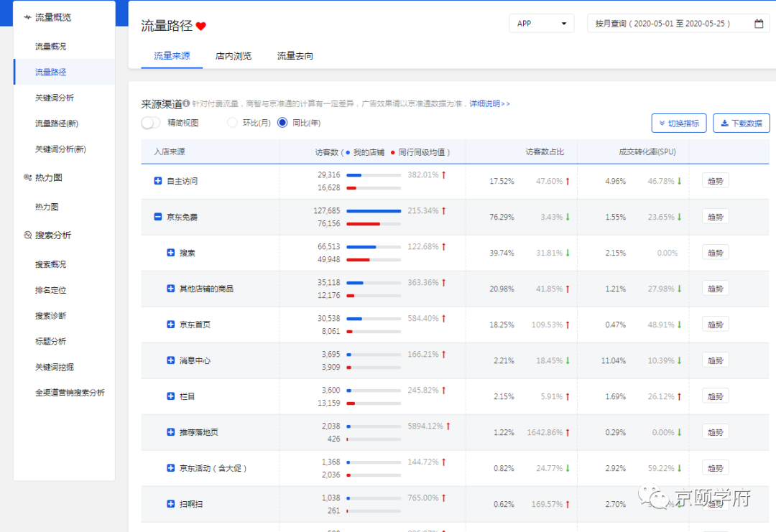Click the 热力图 section icon
776x532 pixels.
click(27, 177)
